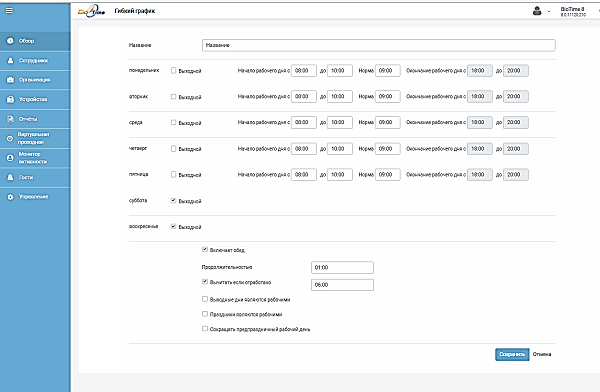
Task: Click понедельник start-until 10:00 field
Action: [340, 70]
